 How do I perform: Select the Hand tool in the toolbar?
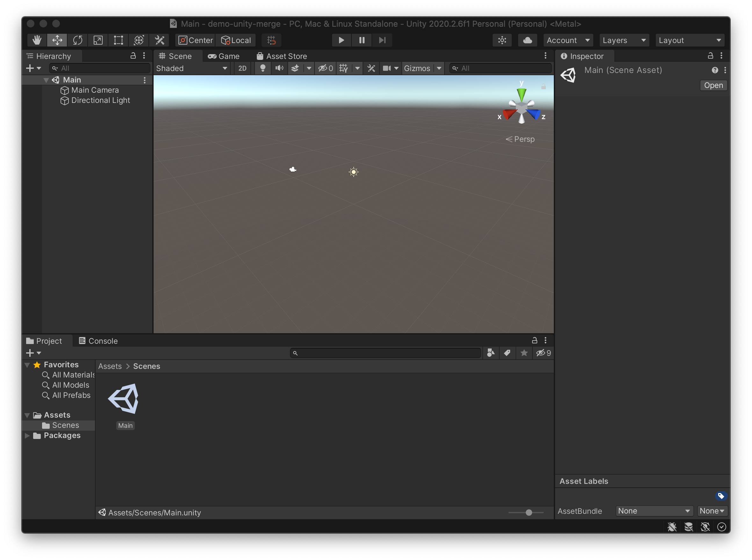[37, 40]
